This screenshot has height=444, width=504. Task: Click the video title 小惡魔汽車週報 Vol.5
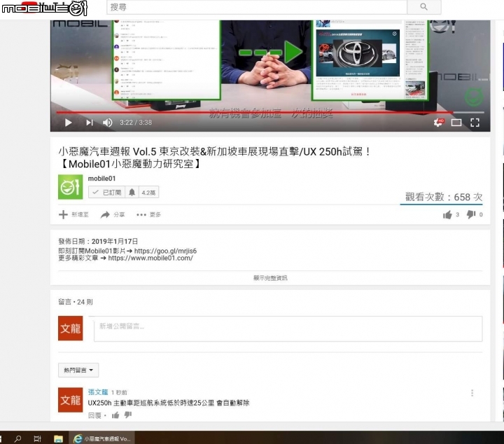tap(214, 158)
